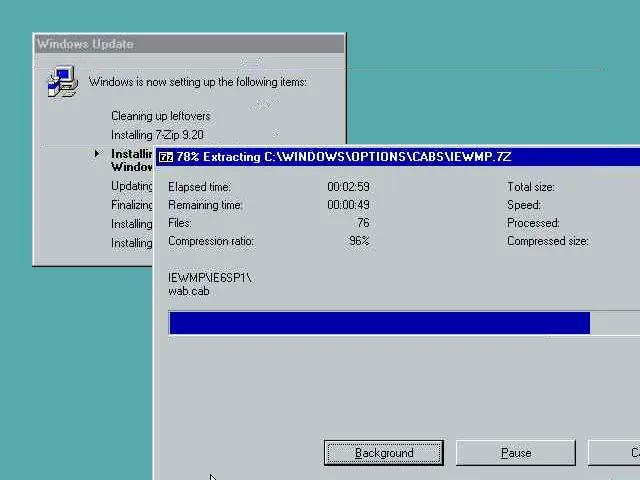Click the 'Compression ratio:' label
The width and height of the screenshot is (640, 480).
point(211,241)
